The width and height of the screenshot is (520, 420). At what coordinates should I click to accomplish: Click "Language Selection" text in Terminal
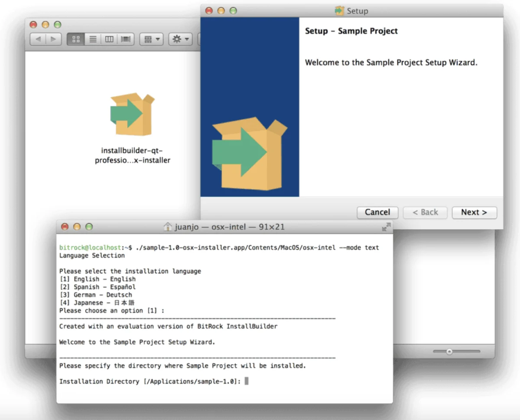[x=92, y=255]
